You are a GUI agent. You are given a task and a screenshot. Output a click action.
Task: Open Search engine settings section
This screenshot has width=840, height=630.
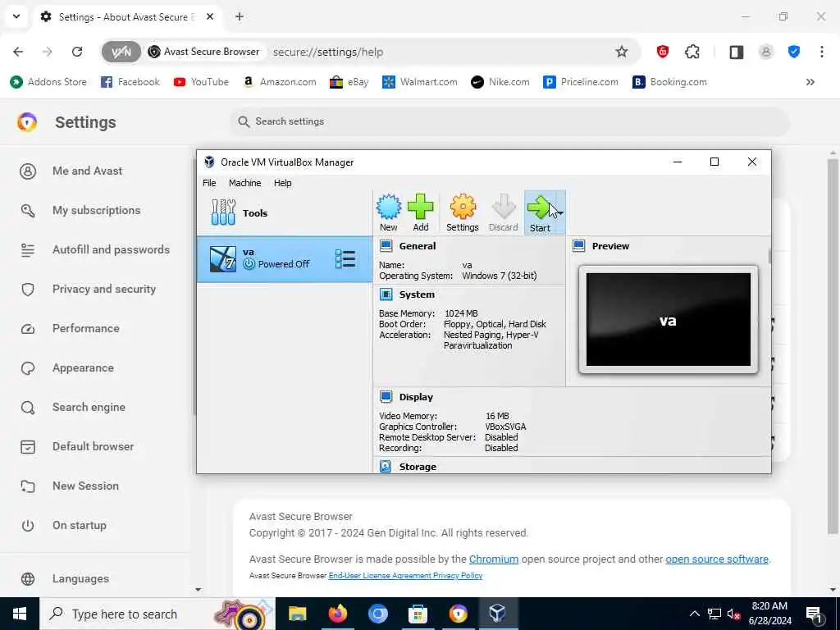[89, 407]
